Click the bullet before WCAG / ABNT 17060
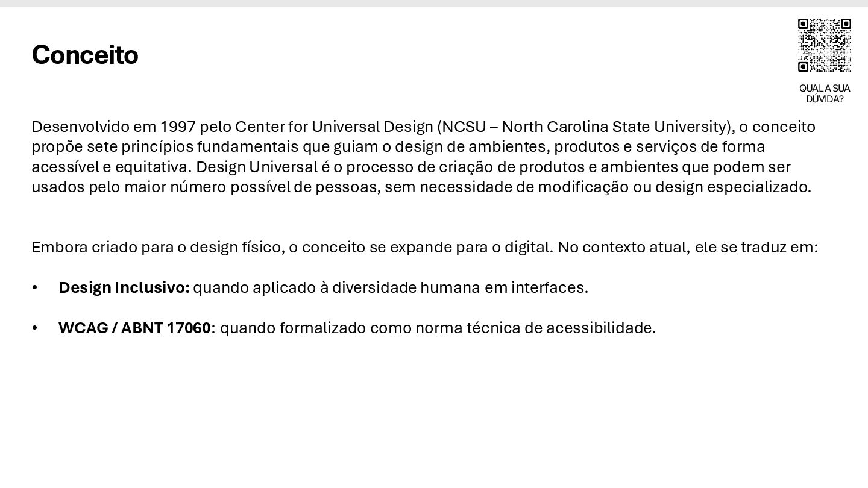Screen dimensions: 868x488 (35, 328)
